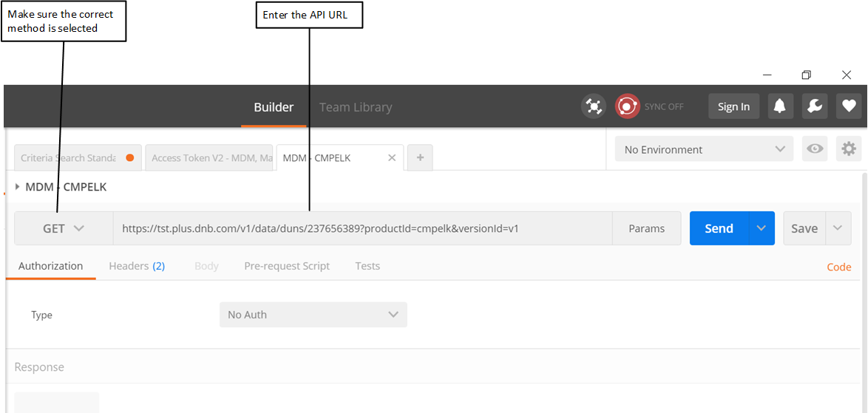Expand the MDM - CMPELK request description
The image size is (868, 413).
tap(18, 187)
